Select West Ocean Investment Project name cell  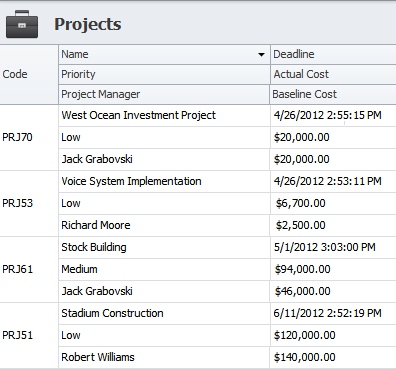pyautogui.click(x=164, y=115)
